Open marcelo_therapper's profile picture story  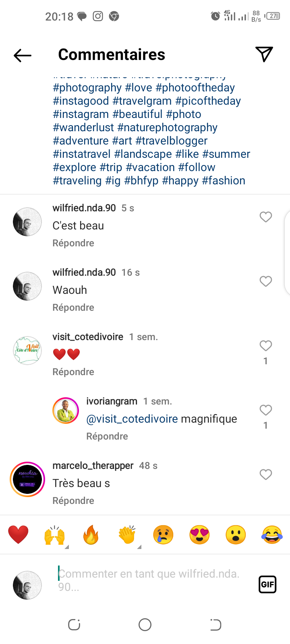click(27, 479)
